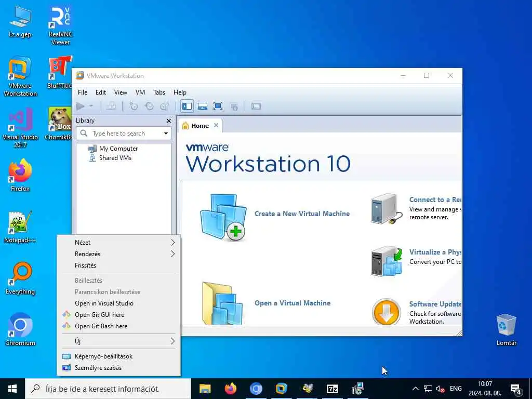
Task: Click the BluffTitler desktop icon
Action: click(60, 73)
